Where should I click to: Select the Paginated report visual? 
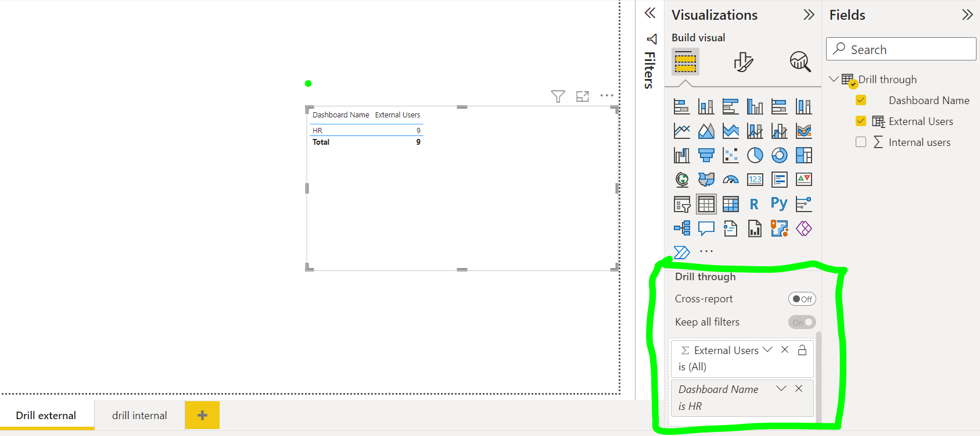[x=755, y=228]
